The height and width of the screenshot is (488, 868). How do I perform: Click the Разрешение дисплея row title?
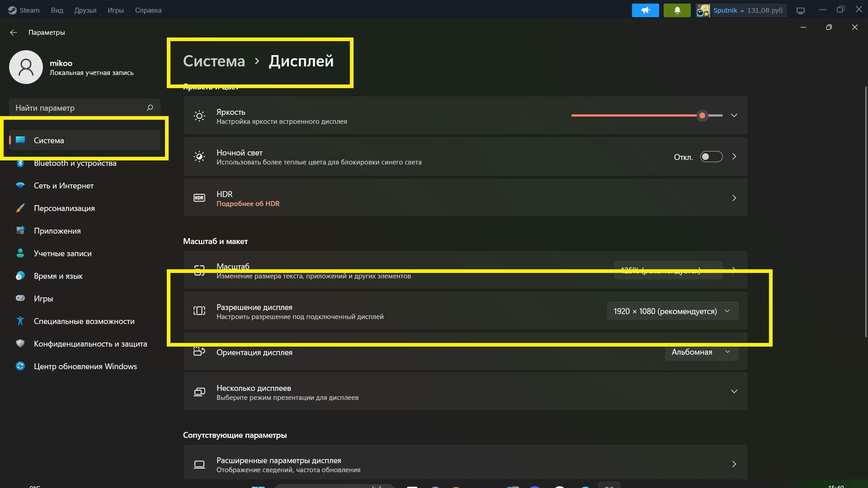[x=254, y=307]
